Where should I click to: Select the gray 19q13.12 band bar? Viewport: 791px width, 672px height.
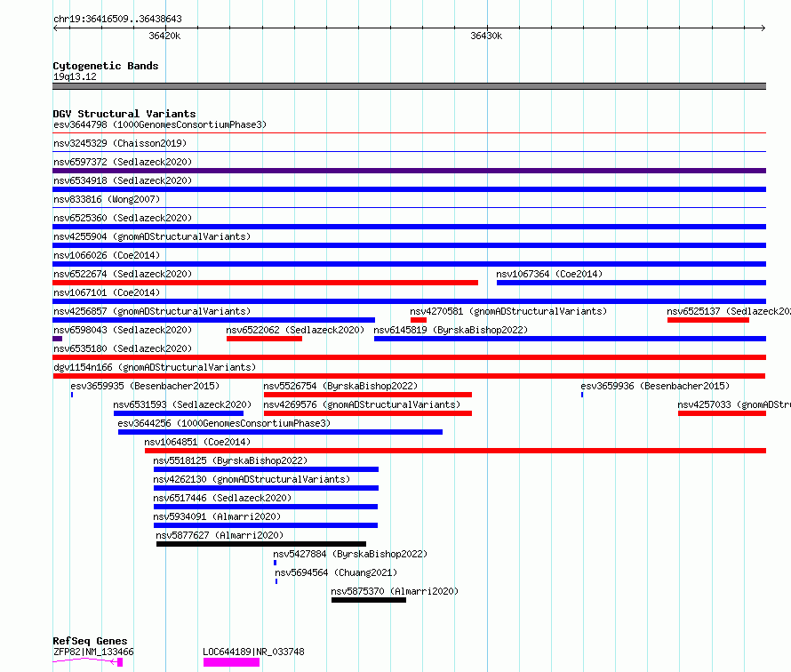(x=409, y=86)
